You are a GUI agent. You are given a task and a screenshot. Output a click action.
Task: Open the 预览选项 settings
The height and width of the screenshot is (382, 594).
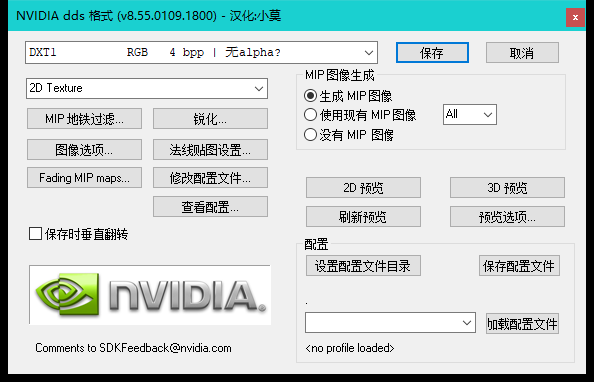tap(507, 217)
